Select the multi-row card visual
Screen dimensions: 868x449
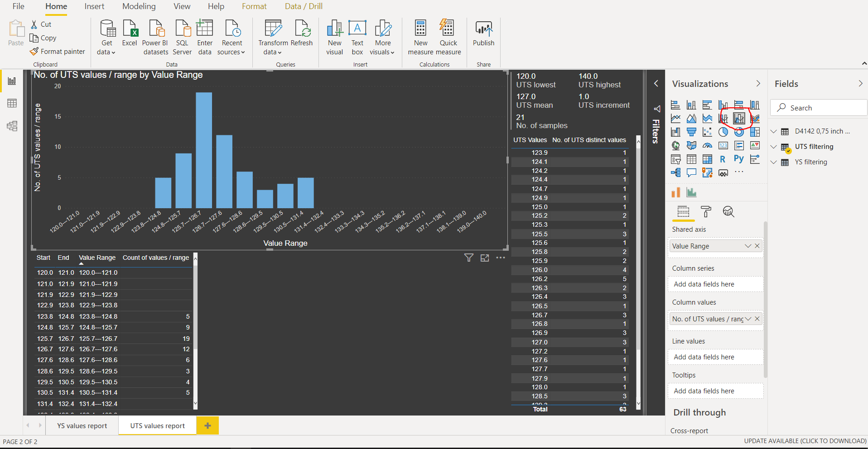(739, 146)
